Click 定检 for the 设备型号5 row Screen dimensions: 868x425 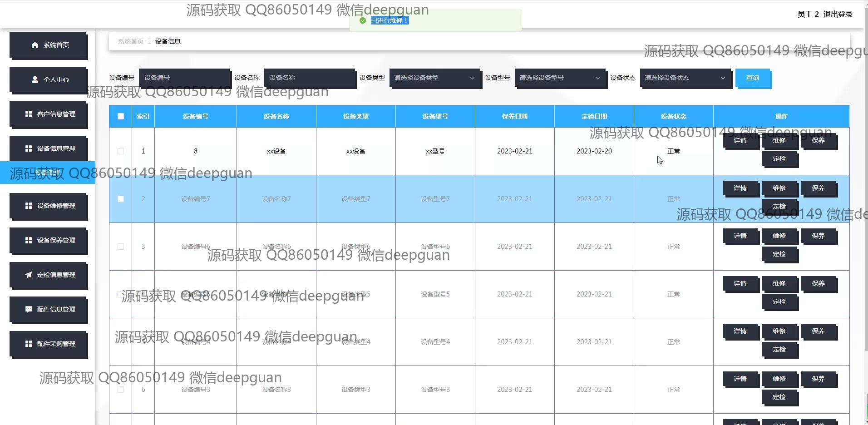(x=779, y=302)
